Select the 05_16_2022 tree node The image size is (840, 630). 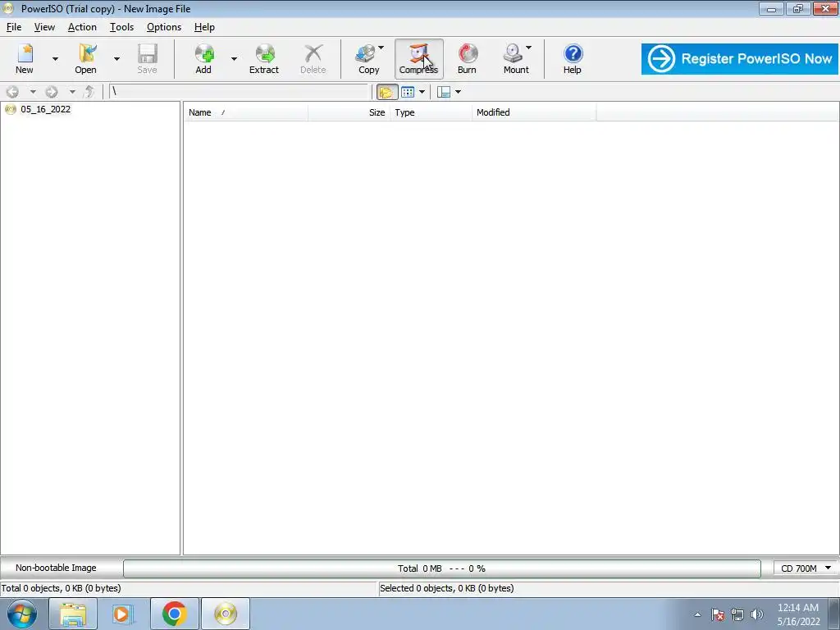click(x=45, y=109)
